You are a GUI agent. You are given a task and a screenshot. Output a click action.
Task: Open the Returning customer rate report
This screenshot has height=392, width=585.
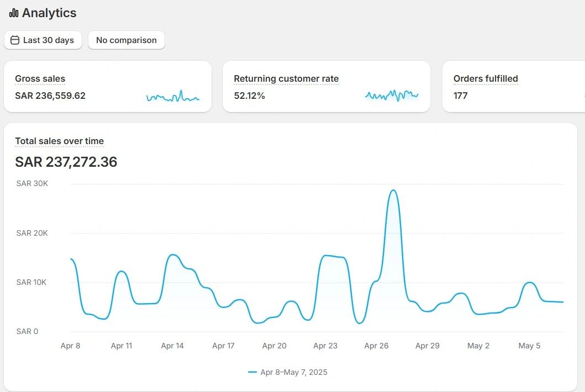point(286,79)
